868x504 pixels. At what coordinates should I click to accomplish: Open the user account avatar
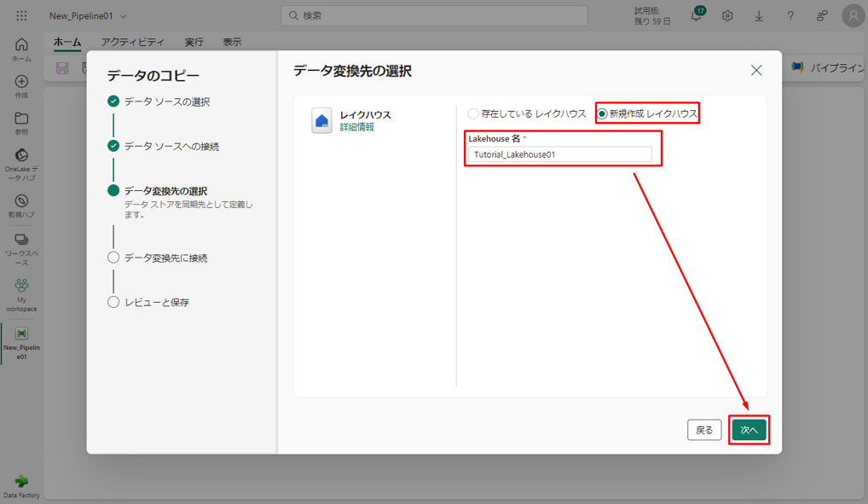[853, 16]
